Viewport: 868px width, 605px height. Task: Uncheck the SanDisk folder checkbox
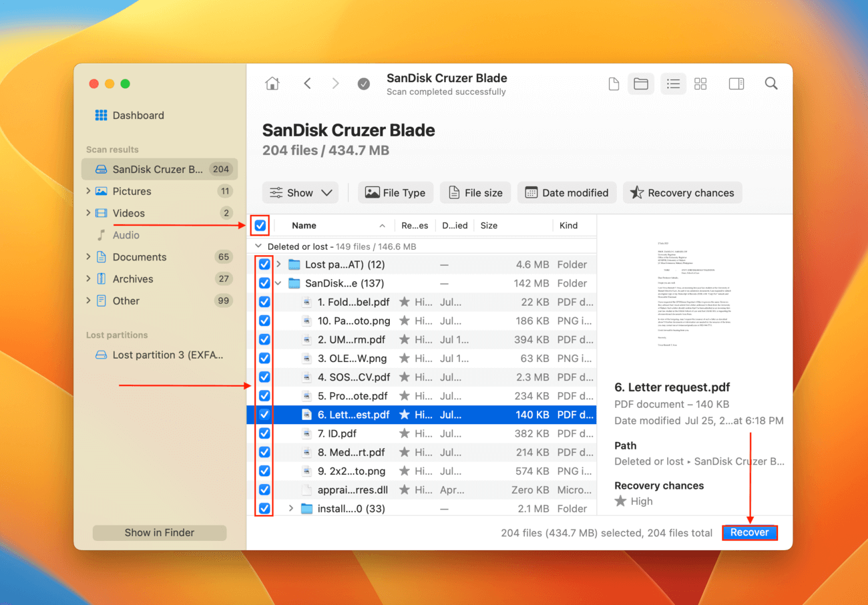pos(264,283)
